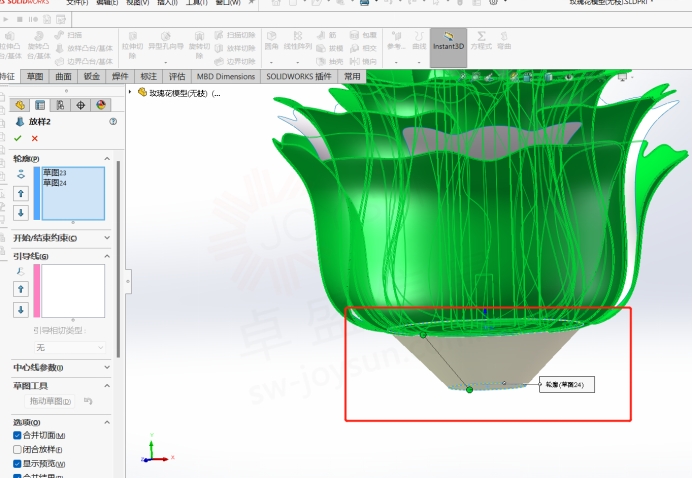
Task: Switch to the 曲面 ribbon tab
Action: click(x=63, y=76)
